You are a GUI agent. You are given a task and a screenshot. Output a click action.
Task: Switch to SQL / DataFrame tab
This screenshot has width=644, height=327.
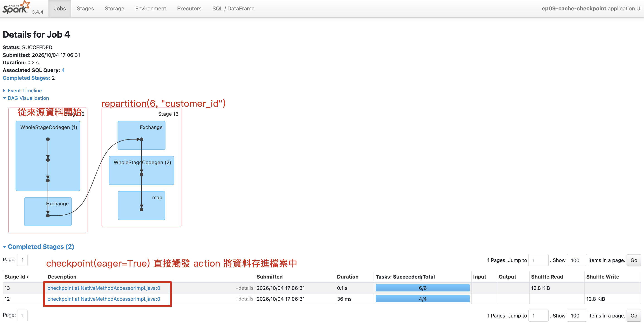pos(233,9)
